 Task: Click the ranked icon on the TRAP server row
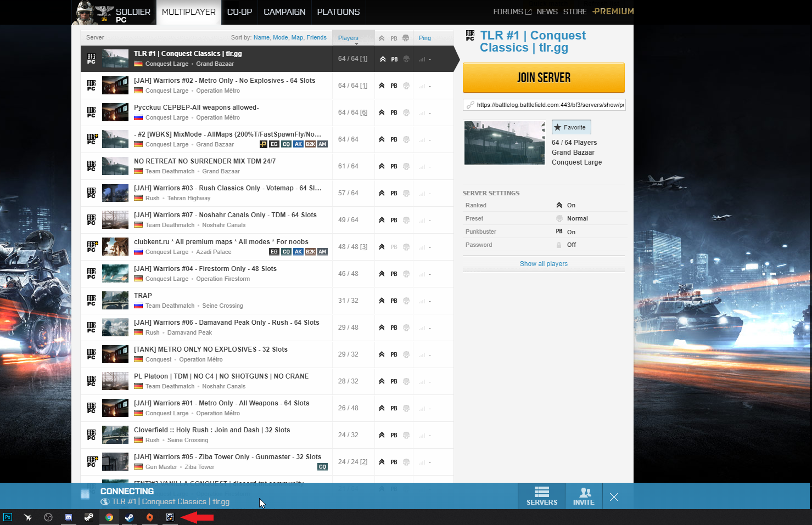[x=382, y=301]
